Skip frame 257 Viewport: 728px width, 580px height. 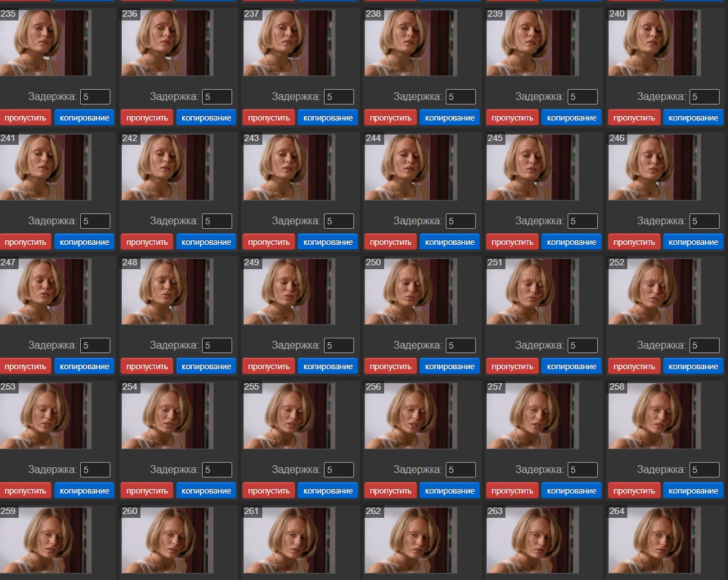pos(512,491)
